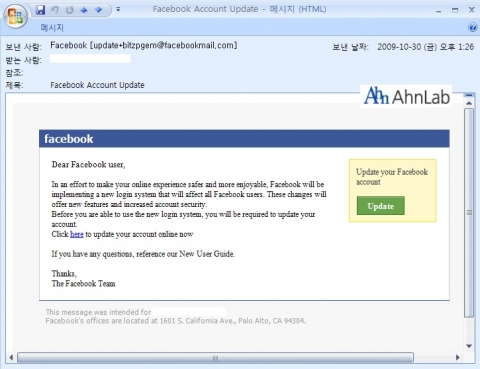Click the green Update button
Image resolution: width=480 pixels, height=369 pixels.
tap(380, 206)
